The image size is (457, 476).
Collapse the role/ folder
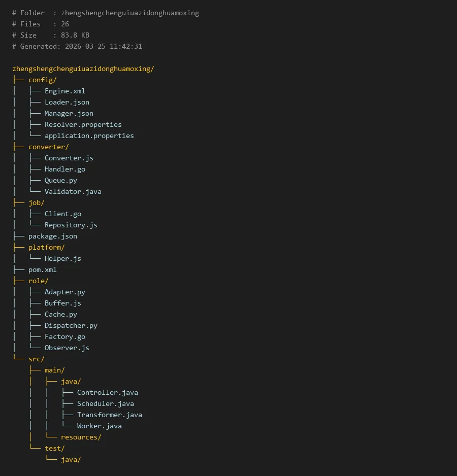tap(38, 281)
